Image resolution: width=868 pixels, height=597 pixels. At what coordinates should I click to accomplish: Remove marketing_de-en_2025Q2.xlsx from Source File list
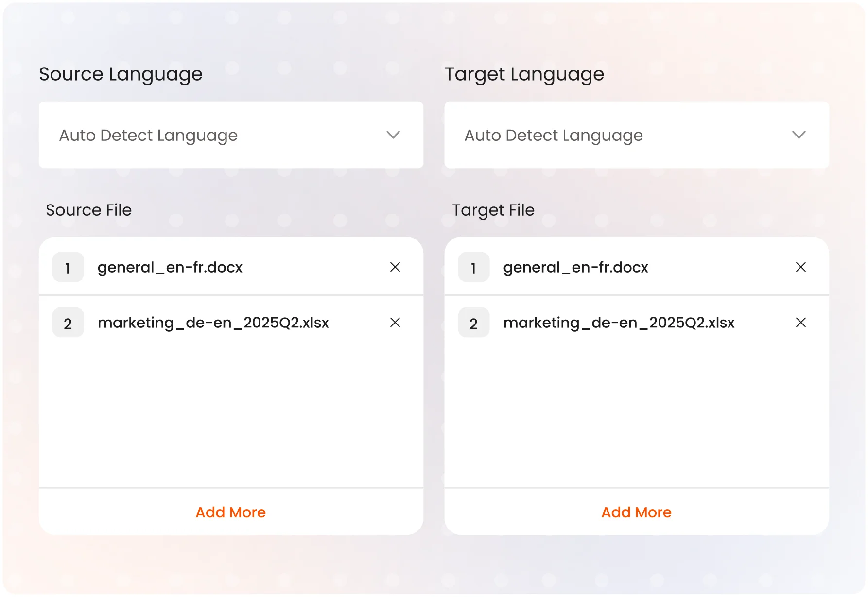pyautogui.click(x=395, y=323)
